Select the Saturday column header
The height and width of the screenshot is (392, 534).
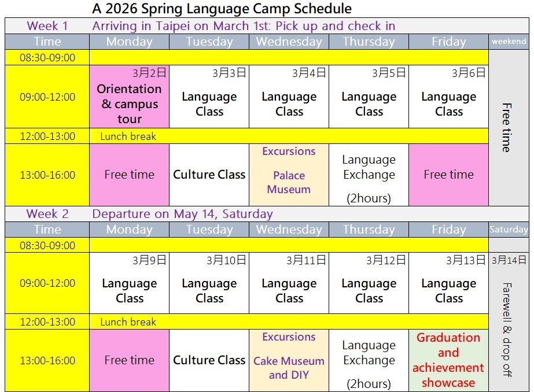(509, 230)
